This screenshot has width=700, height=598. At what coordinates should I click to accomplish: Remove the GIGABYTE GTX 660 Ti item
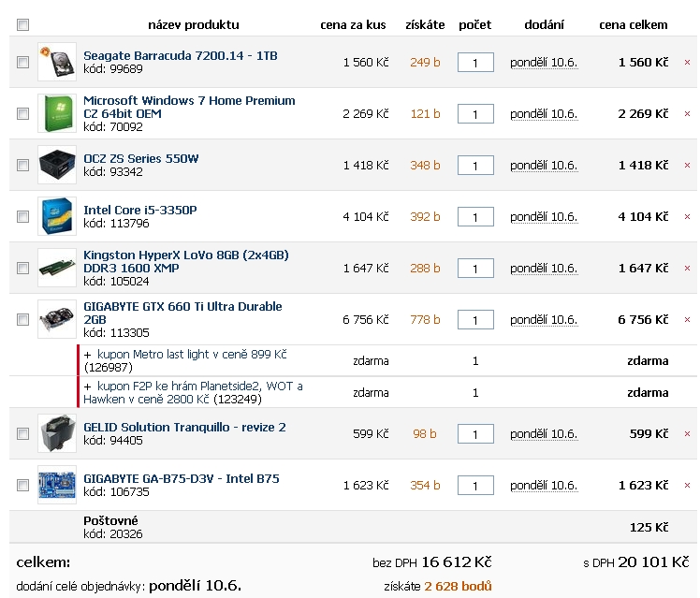(x=687, y=320)
